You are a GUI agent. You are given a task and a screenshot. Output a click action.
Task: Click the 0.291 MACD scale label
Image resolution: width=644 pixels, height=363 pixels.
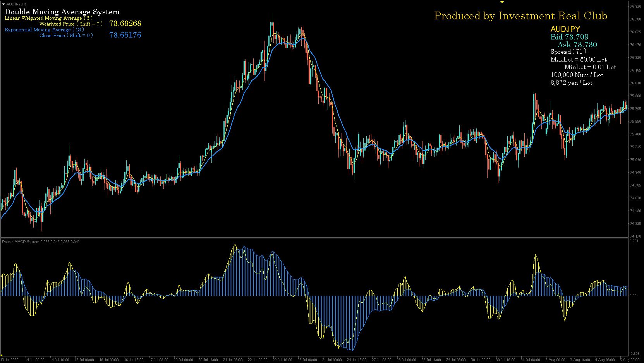click(x=634, y=241)
